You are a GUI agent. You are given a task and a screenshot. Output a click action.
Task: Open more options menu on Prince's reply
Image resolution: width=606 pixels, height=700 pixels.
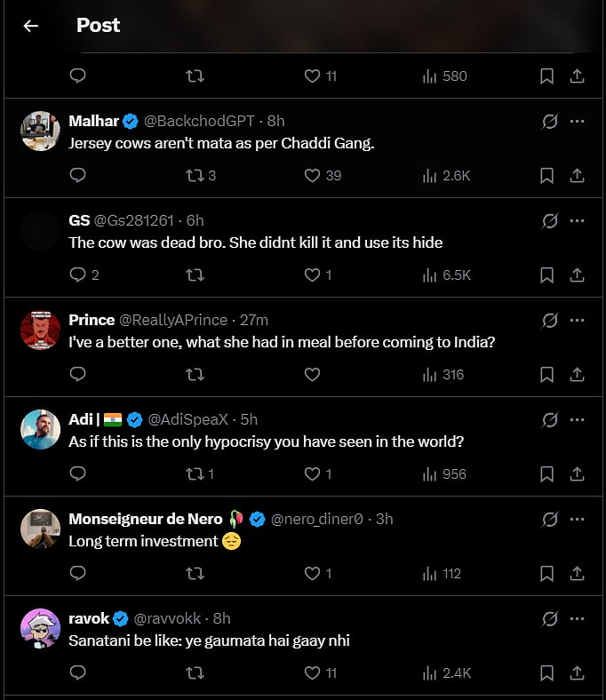coord(578,321)
